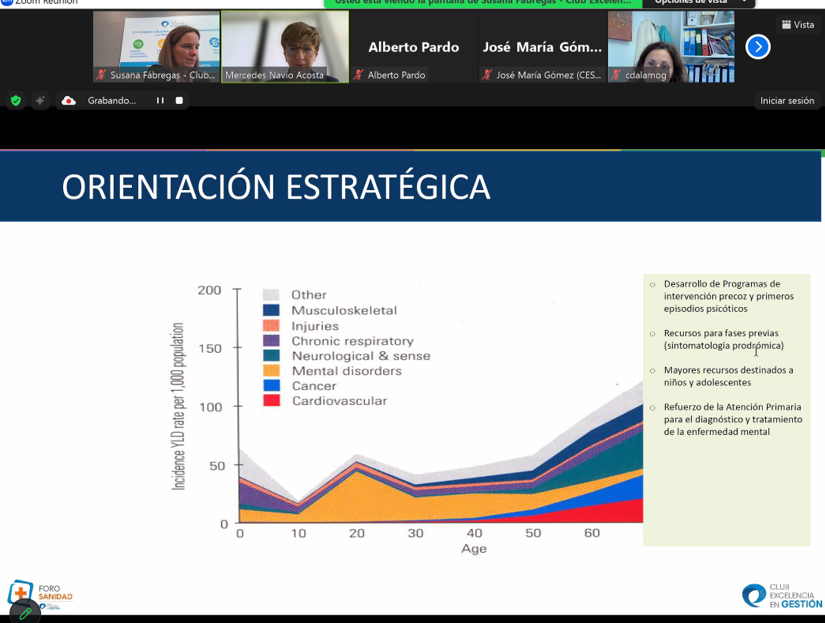Click the 'Incidence YLD rate' axis label

point(178,406)
